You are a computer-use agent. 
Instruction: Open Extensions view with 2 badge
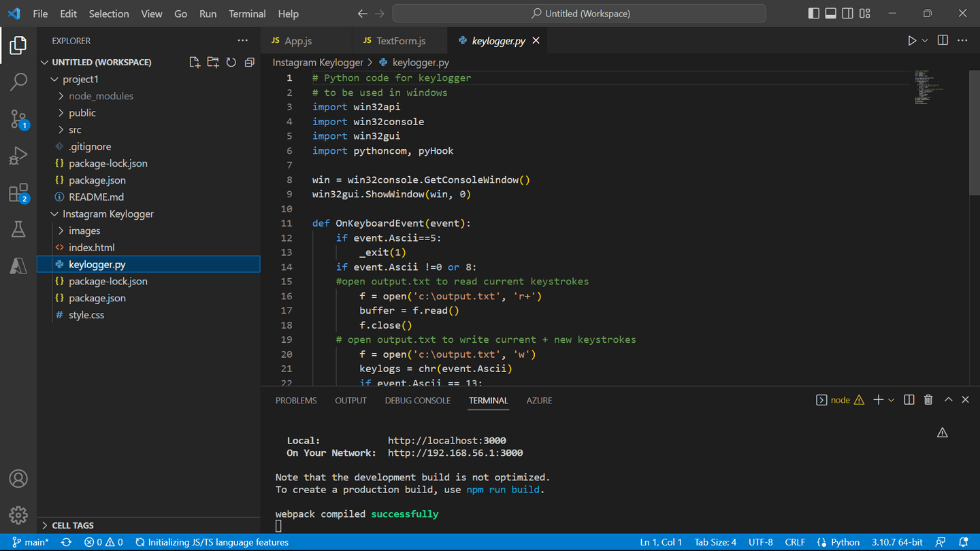click(x=18, y=193)
